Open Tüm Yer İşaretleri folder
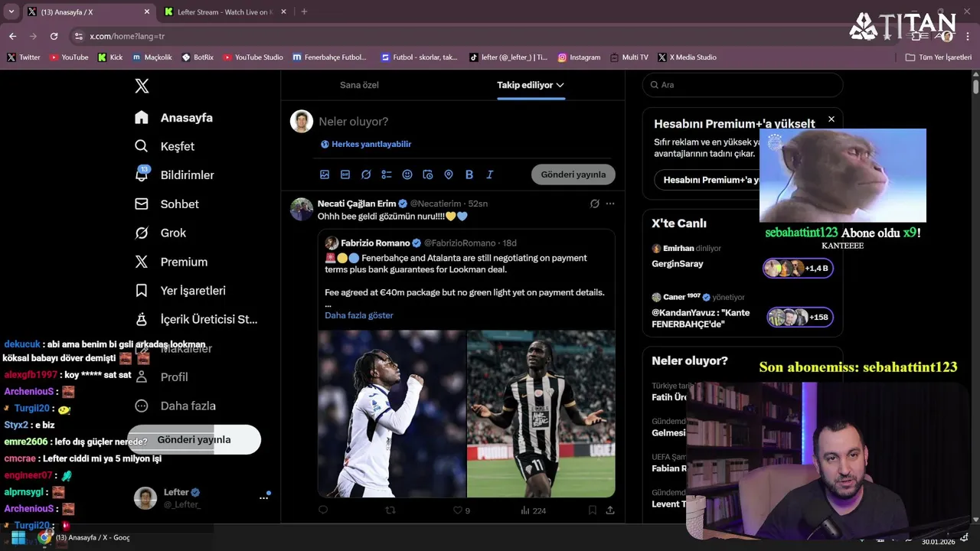Viewport: 980px width, 551px height. [939, 57]
